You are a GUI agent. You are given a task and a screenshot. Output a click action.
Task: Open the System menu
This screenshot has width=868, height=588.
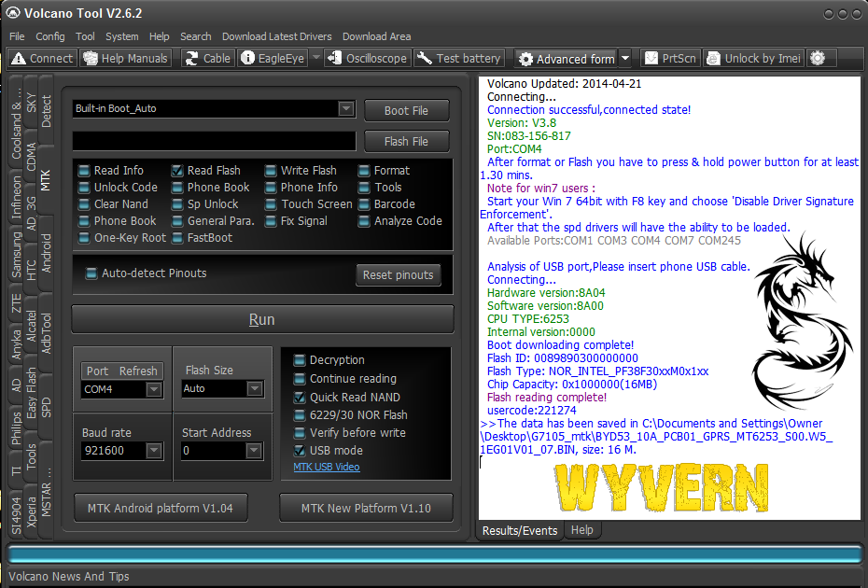coord(121,36)
